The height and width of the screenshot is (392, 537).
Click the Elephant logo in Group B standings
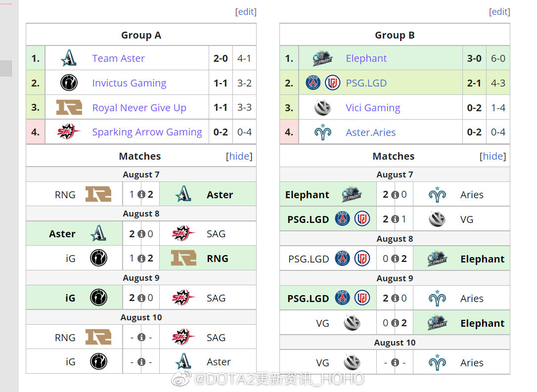322,58
